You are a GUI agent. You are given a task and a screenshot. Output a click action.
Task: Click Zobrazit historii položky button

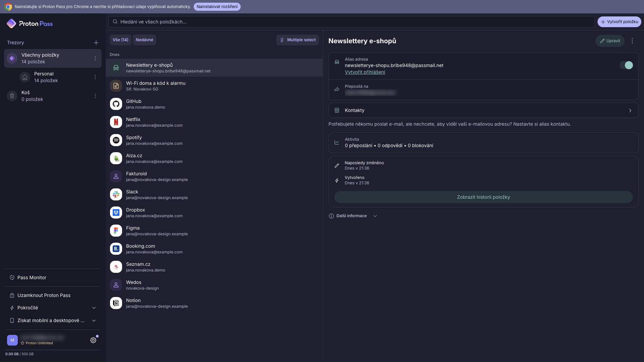(483, 197)
